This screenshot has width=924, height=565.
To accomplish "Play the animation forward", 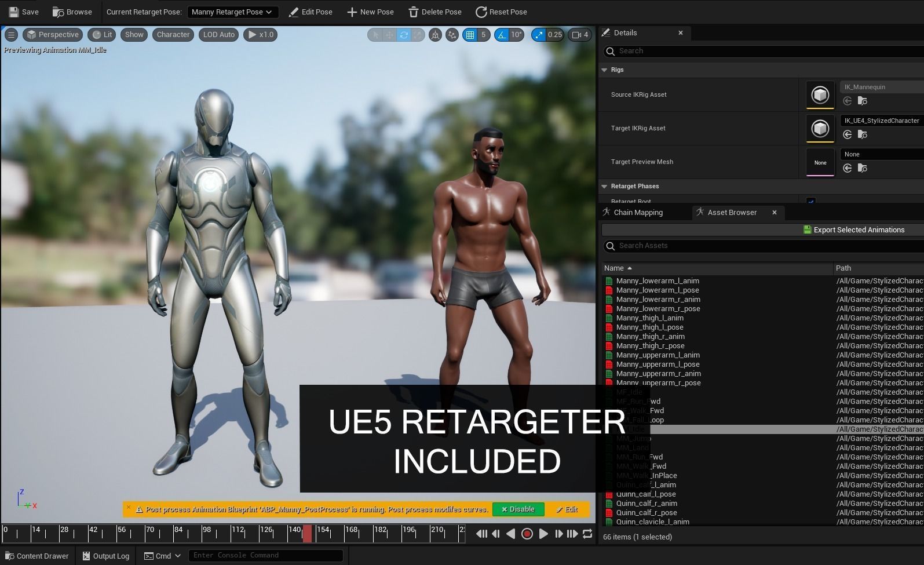I will [x=543, y=534].
